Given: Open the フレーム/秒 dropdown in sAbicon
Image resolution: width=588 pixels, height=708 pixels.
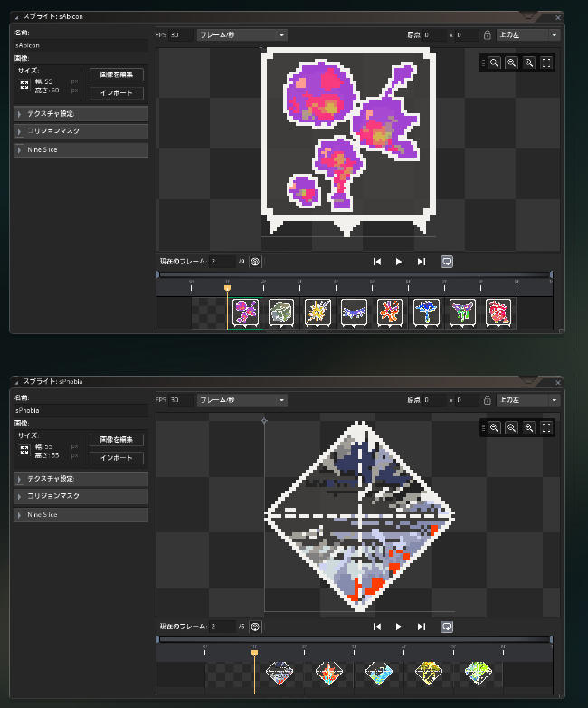Looking at the screenshot, I should (x=242, y=35).
